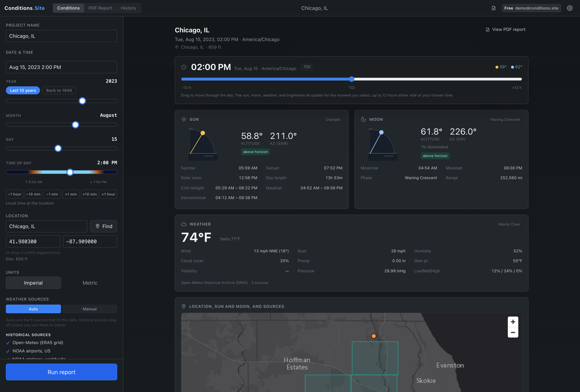The image size is (580, 392).
Task: Click the latitude field 41.980300
Action: (33, 242)
